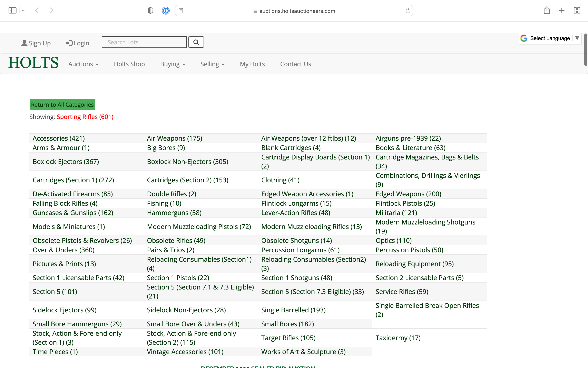
Task: Click the HOLTS logo
Action: coord(33,63)
